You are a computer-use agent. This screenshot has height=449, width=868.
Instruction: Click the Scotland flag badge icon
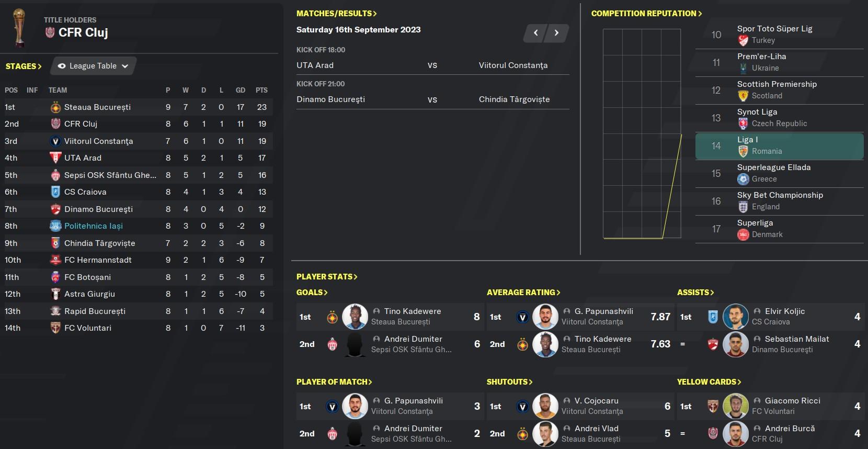pyautogui.click(x=743, y=96)
